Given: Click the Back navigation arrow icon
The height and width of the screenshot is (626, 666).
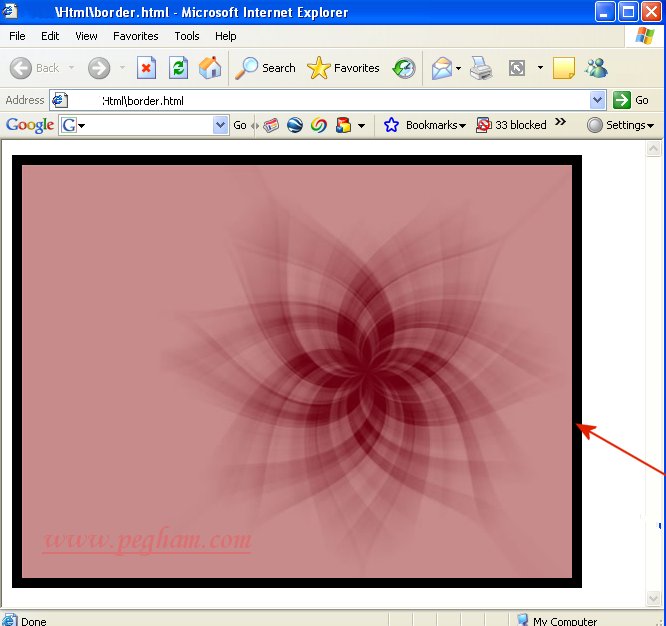Looking at the screenshot, I should point(20,68).
